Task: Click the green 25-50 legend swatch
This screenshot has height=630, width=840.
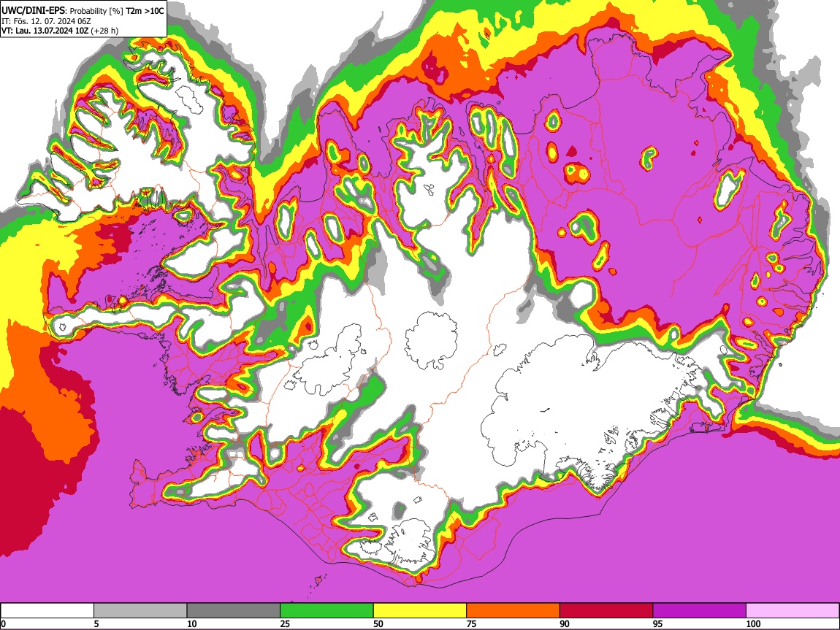Action: (327, 611)
